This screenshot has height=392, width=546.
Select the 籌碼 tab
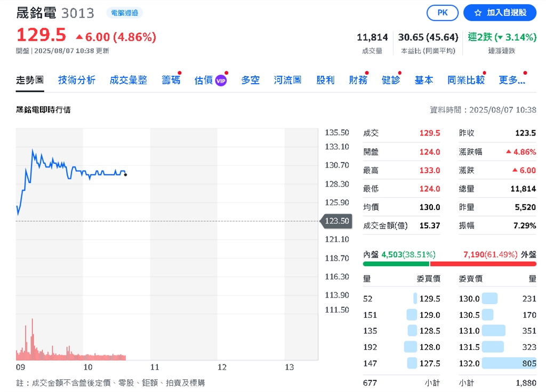(x=171, y=79)
